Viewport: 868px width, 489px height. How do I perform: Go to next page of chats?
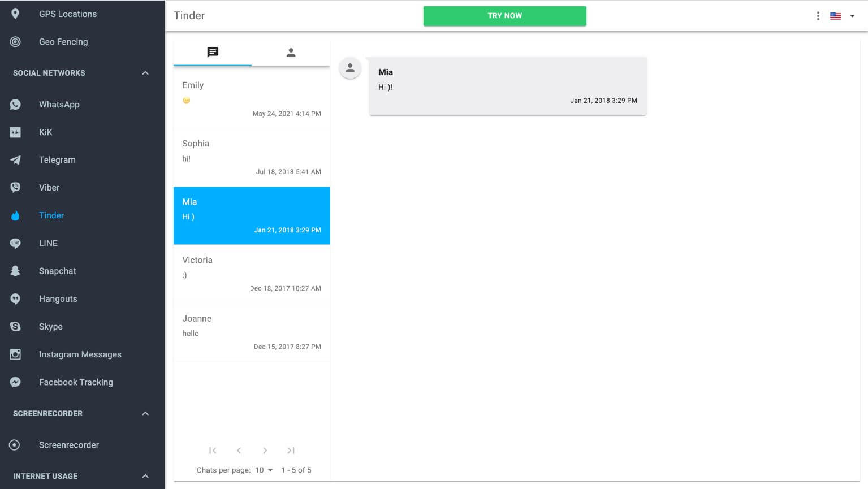pyautogui.click(x=265, y=451)
